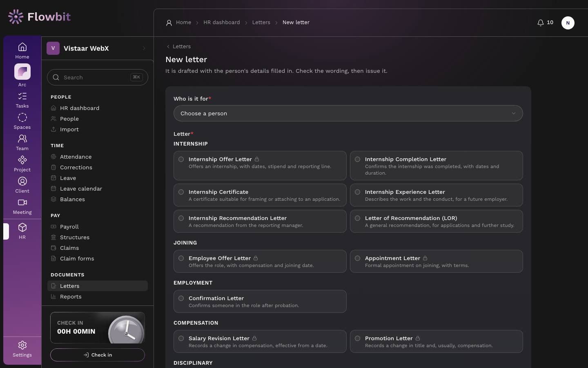This screenshot has width=588, height=368.
Task: Open HR dashboard in the sidebar
Action: pos(98,108)
